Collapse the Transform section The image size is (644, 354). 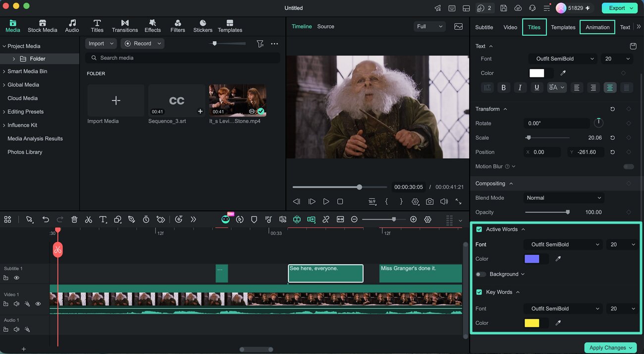(x=505, y=109)
